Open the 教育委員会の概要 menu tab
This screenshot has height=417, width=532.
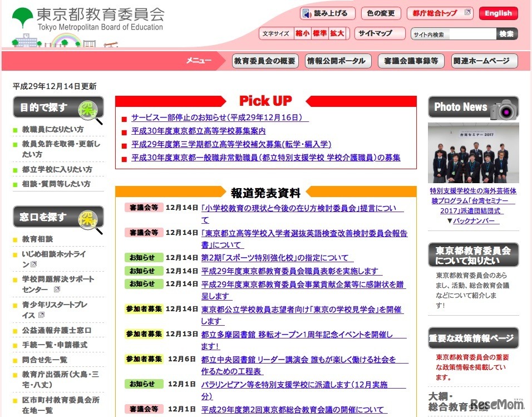(265, 61)
